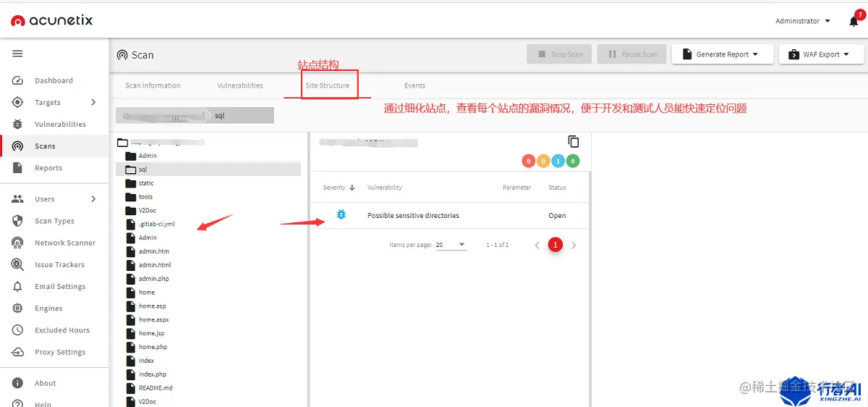868x407 pixels.
Task: Click the Excluded Hours clock icon
Action: pyautogui.click(x=18, y=330)
